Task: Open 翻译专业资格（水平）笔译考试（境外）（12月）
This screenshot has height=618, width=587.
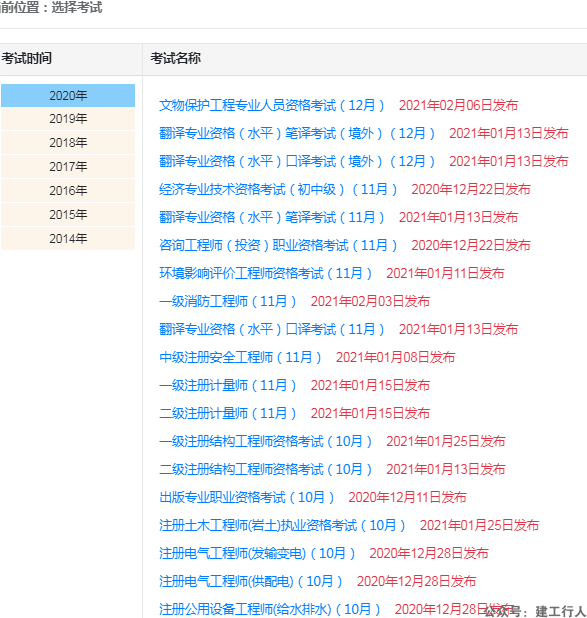Action: [x=297, y=133]
